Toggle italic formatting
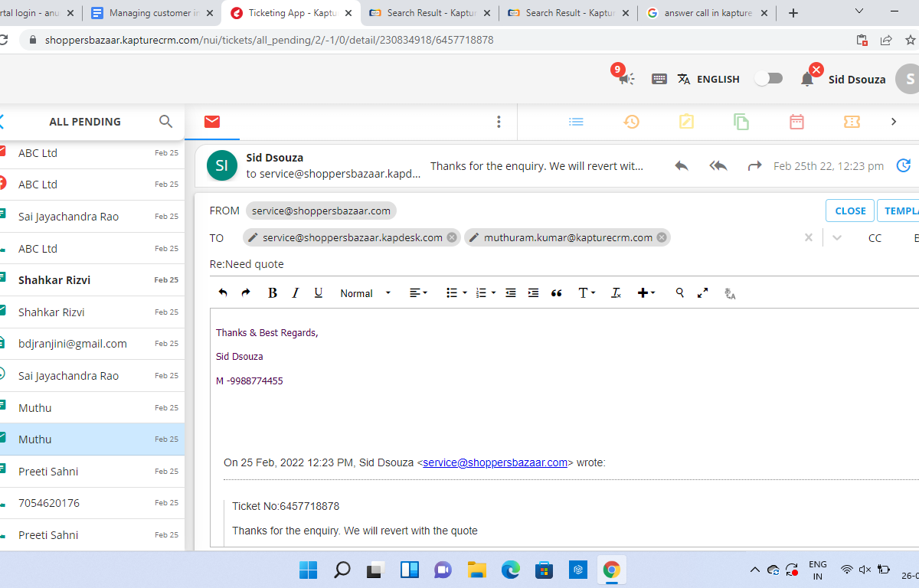Screen dimensions: 919x588 (x=296, y=292)
